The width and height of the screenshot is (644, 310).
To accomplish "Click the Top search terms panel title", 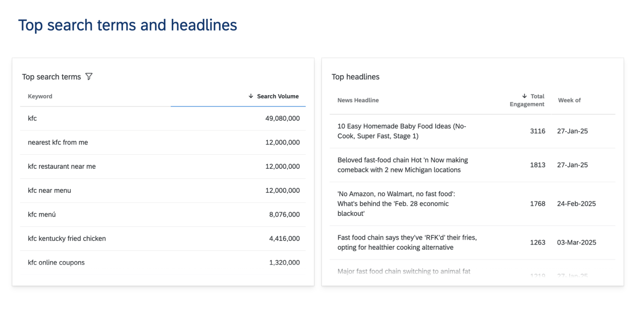I will [52, 77].
